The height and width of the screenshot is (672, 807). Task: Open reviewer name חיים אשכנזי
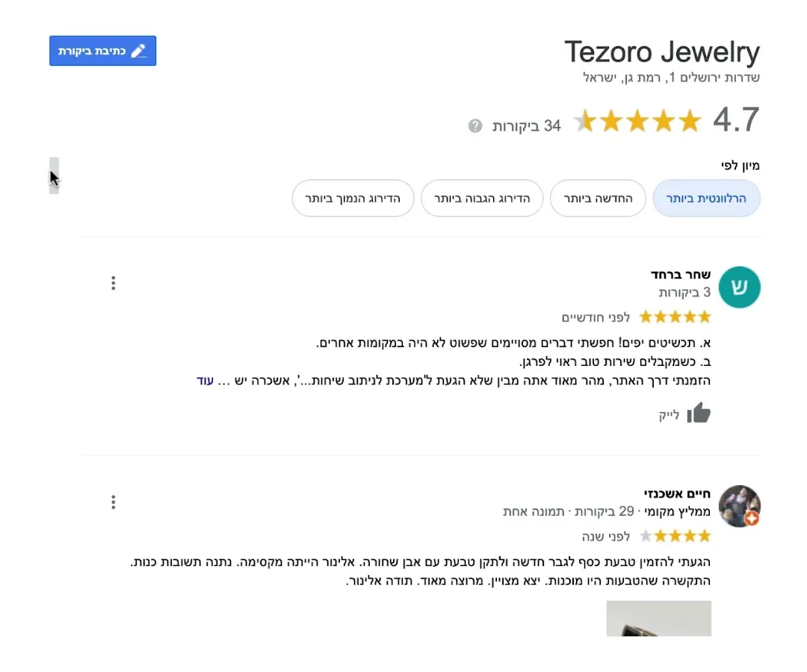[677, 494]
